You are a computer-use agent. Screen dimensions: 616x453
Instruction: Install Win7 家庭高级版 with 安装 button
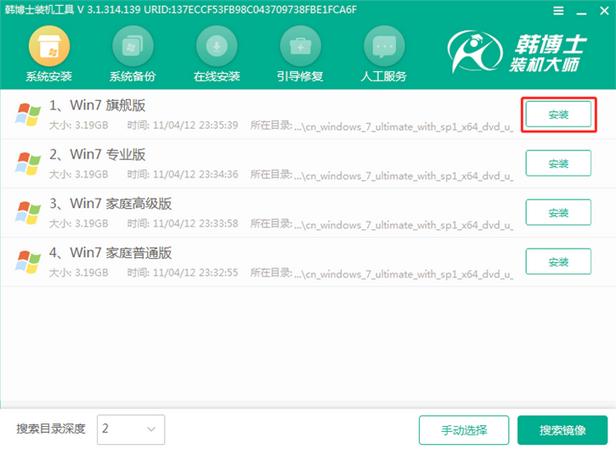(x=559, y=212)
